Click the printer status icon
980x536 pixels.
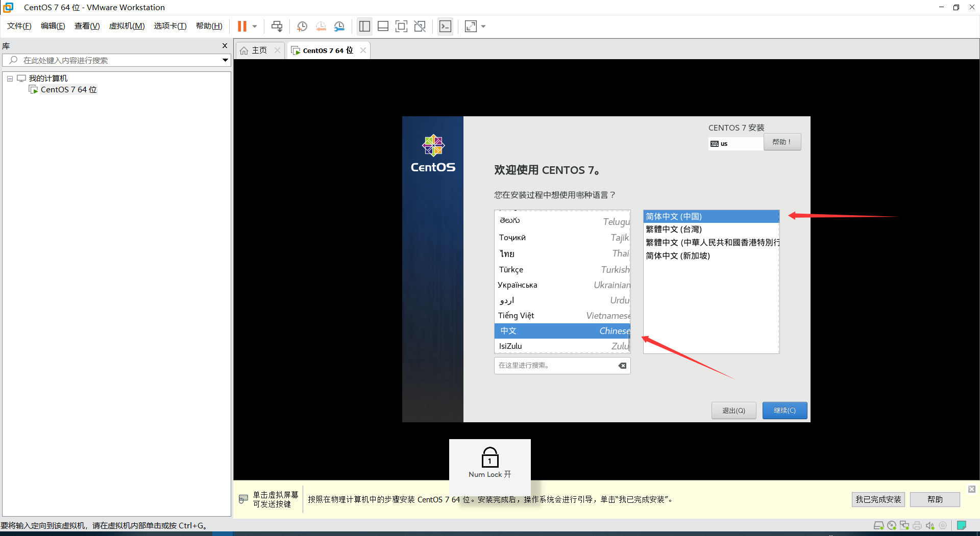(x=917, y=525)
